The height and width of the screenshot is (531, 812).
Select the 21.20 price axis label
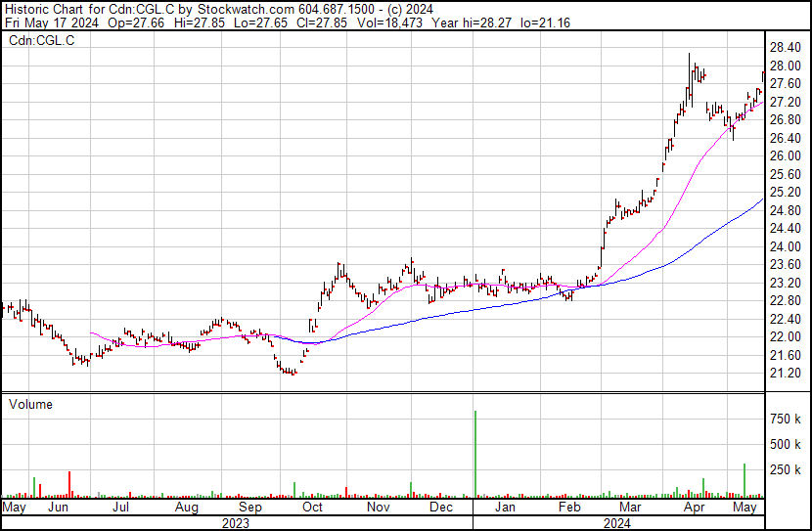786,374
